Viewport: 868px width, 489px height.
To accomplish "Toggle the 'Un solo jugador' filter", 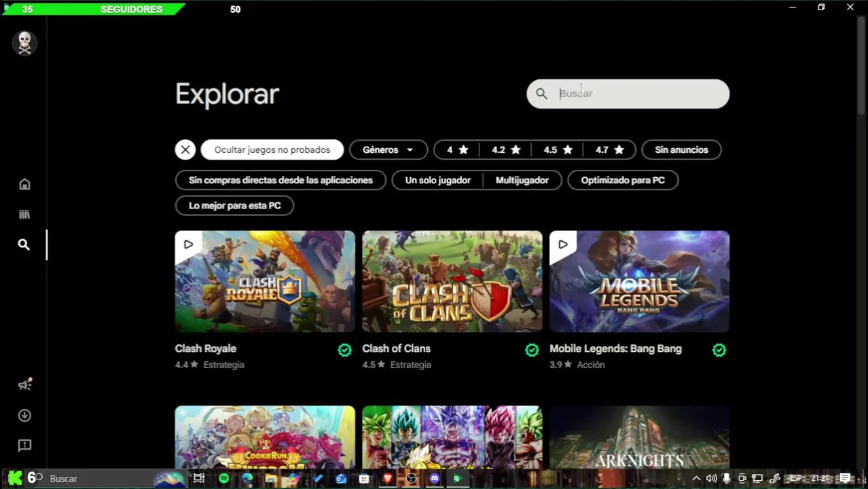I will [x=438, y=180].
